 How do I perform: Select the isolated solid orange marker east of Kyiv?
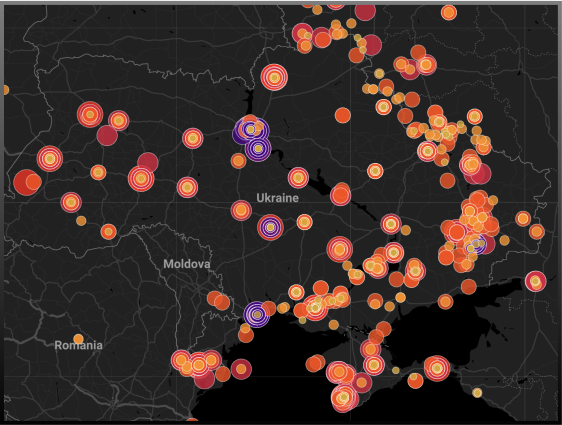[343, 115]
